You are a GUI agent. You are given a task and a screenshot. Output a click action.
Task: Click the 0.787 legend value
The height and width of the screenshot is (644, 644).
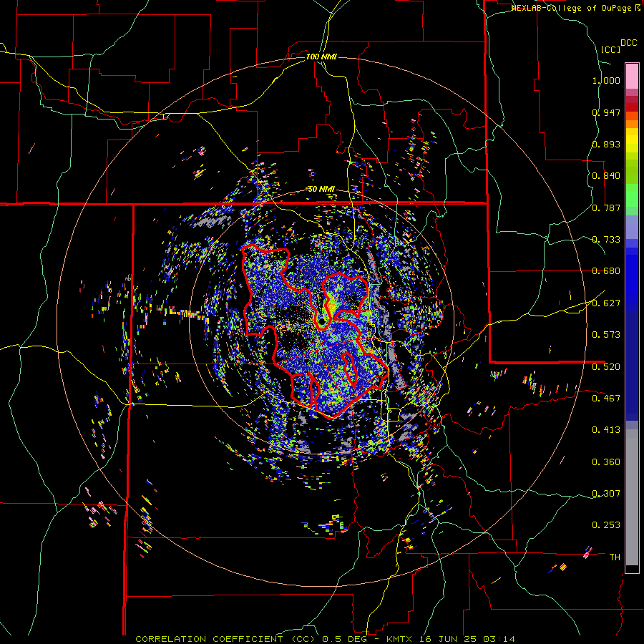coord(606,208)
